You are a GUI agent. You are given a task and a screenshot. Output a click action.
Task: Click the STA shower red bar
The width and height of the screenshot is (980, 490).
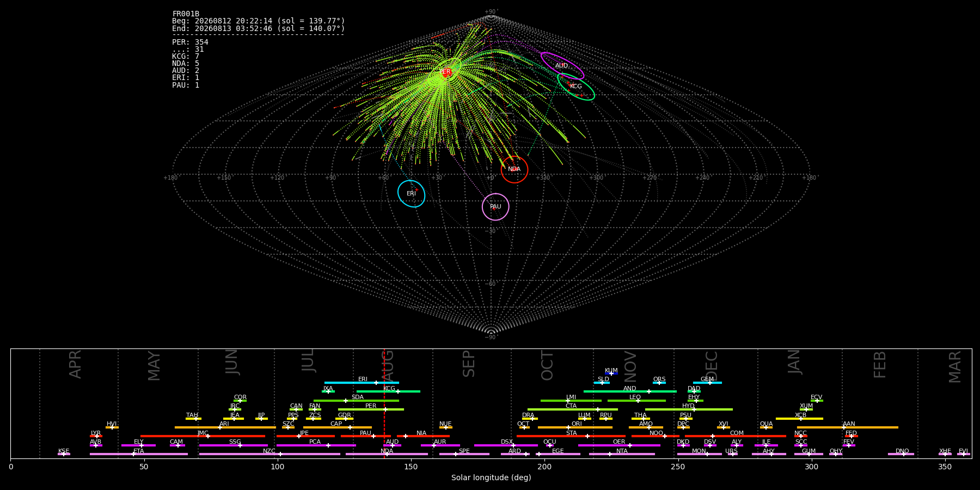click(x=571, y=436)
